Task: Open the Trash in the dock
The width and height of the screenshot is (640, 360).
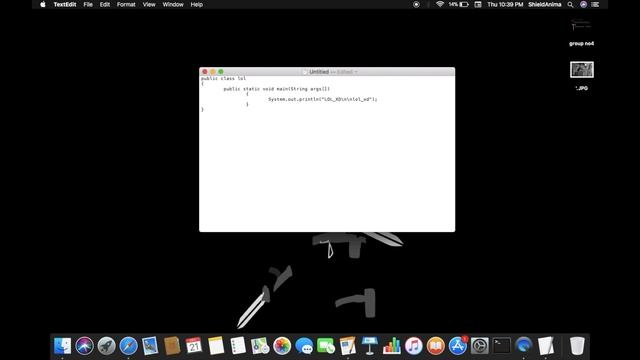Action: (577, 346)
